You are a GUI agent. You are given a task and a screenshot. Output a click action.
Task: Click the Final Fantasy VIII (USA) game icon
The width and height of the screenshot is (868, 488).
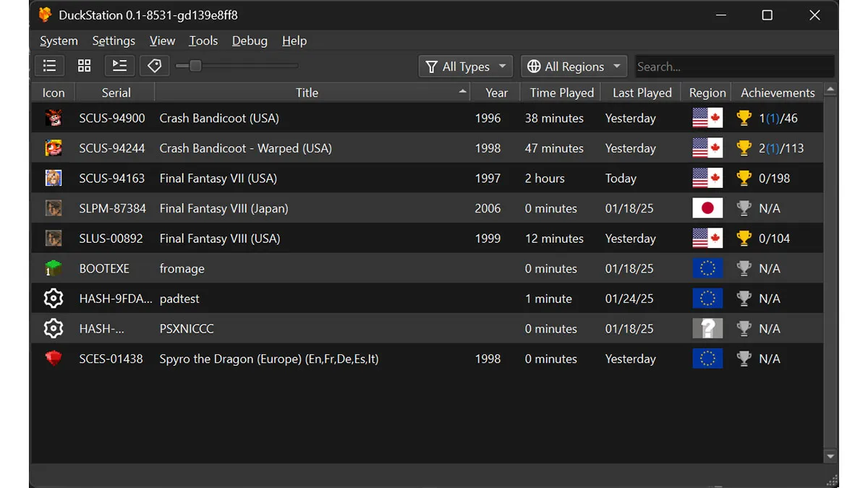[54, 239]
